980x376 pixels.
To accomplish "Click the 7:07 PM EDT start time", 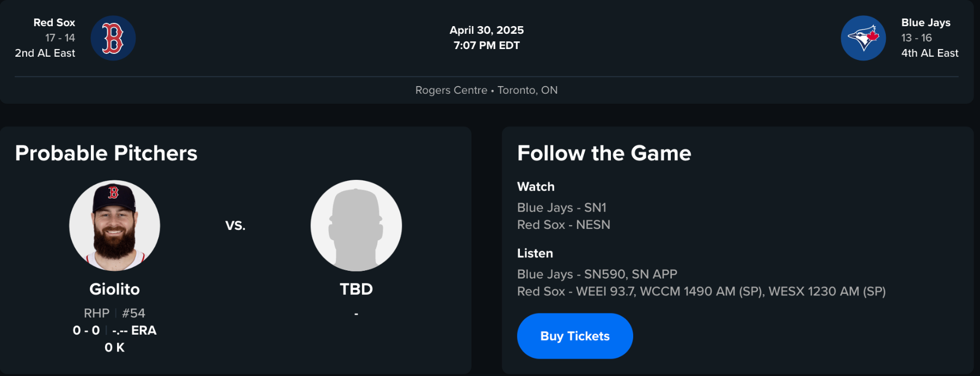I will pos(486,45).
